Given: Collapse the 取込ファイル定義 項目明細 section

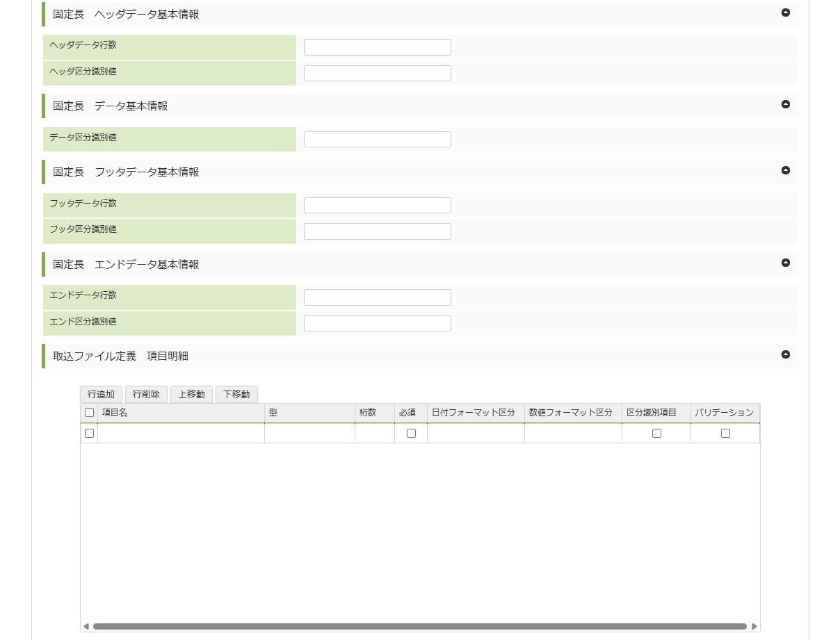Looking at the screenshot, I should [x=785, y=354].
